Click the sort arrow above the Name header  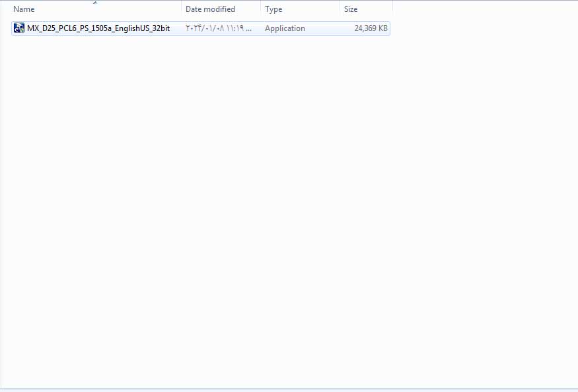(95, 3)
